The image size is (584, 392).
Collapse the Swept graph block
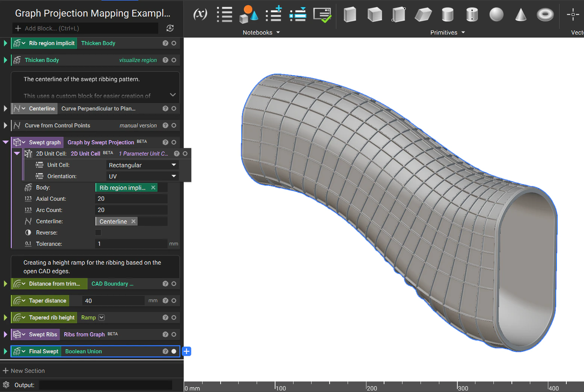click(6, 142)
